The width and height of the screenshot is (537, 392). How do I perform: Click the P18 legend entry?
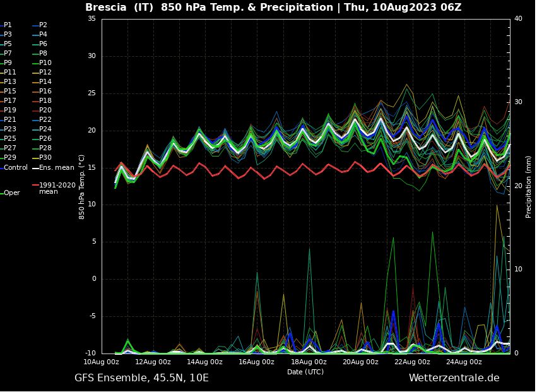point(42,101)
